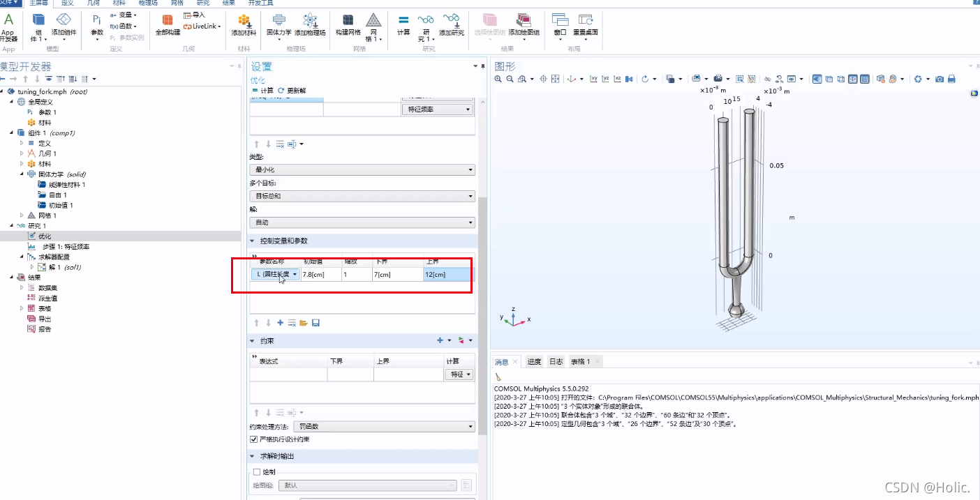Toggle the 严格执行设计约束 checkbox

pyautogui.click(x=254, y=439)
